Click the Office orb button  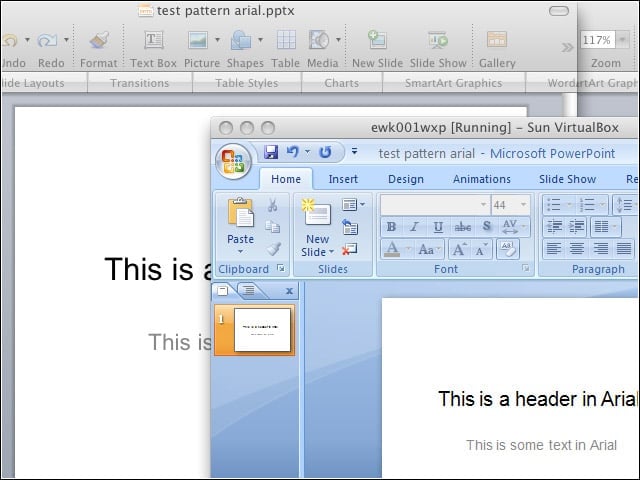coord(233,161)
